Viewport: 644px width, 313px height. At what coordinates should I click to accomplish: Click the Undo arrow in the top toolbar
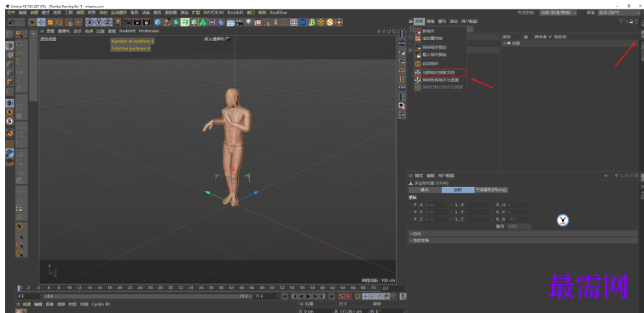11,22
